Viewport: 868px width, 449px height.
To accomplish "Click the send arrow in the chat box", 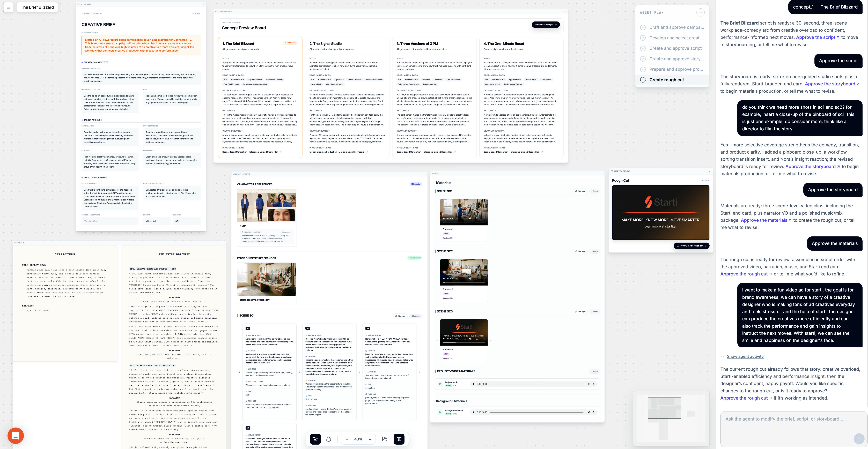I will [x=859, y=439].
